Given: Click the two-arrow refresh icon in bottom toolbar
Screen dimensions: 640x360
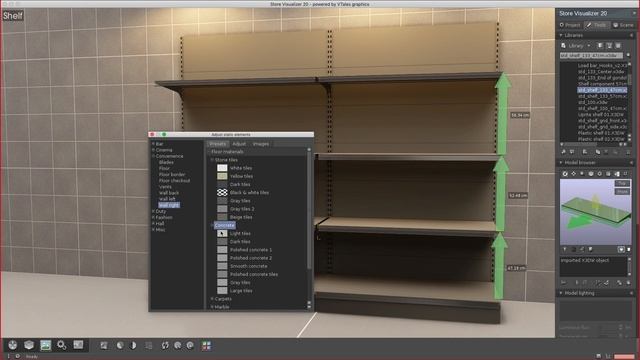Looking at the screenshot, I should click(x=165, y=345).
